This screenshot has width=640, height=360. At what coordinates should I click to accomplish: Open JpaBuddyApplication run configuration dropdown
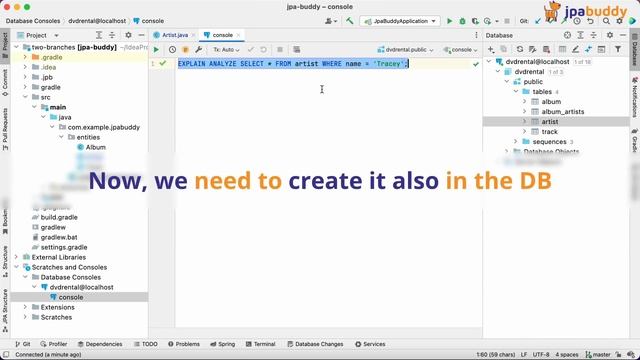click(400, 21)
